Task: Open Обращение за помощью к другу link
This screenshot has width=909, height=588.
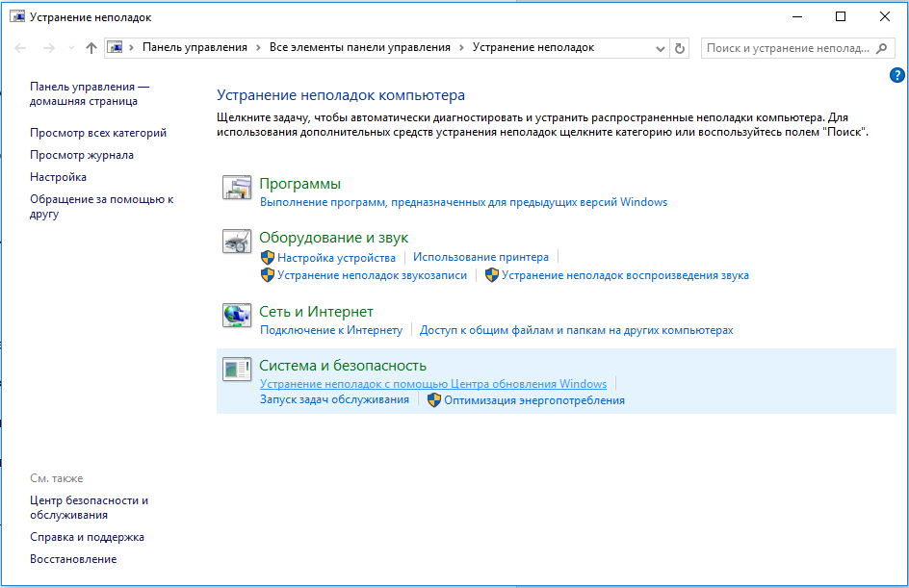Action: [x=102, y=206]
